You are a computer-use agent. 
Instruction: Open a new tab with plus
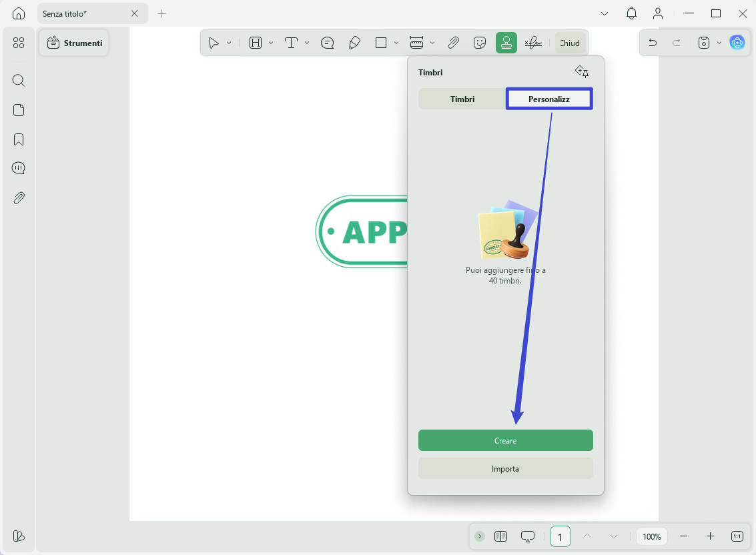(x=161, y=13)
